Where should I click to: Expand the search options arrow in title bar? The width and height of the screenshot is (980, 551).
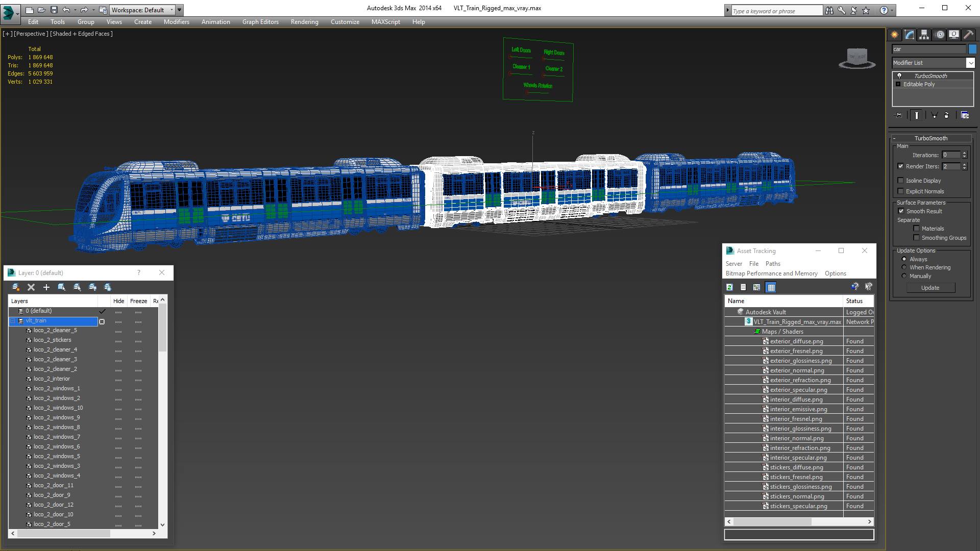[x=727, y=10]
